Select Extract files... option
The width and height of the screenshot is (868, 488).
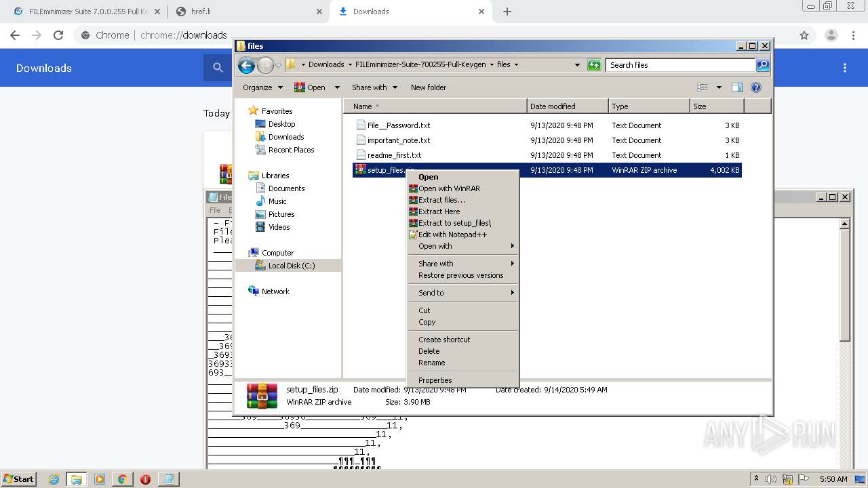(x=462, y=200)
